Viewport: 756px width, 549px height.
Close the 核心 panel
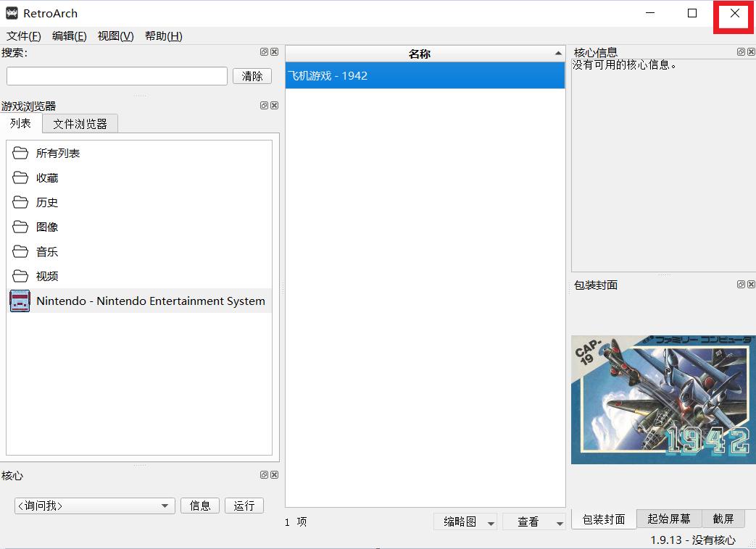point(274,475)
